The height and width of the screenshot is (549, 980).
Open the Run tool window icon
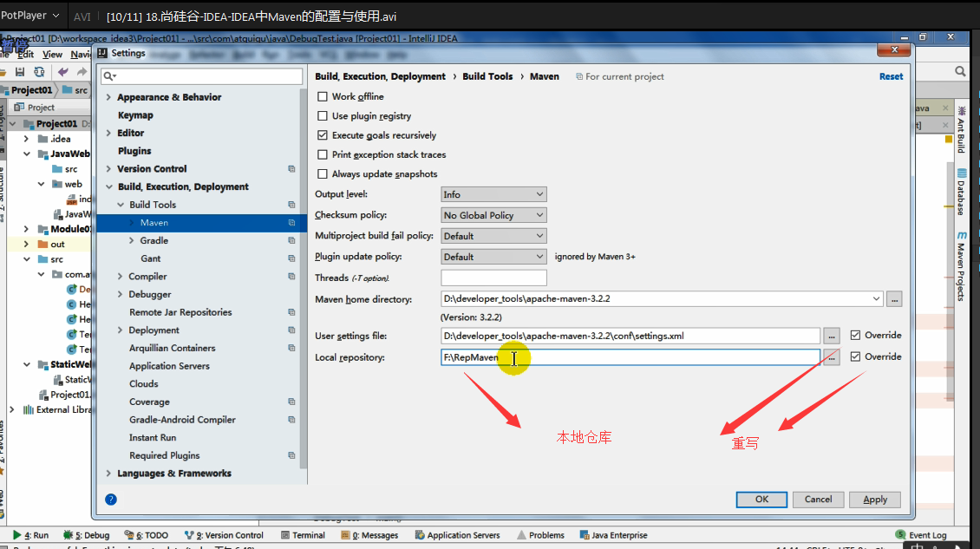coord(16,535)
